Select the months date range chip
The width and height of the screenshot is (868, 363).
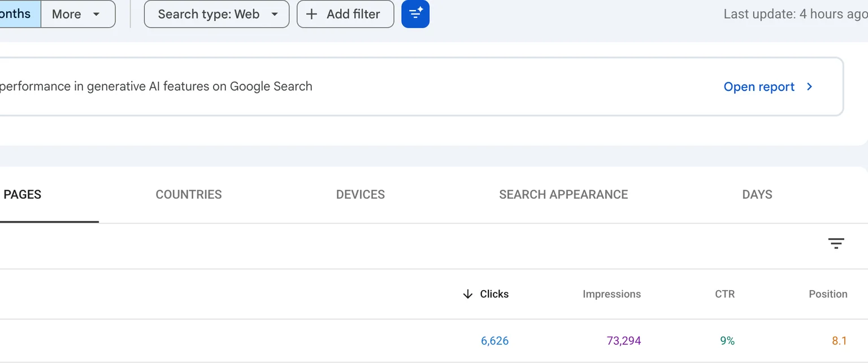pyautogui.click(x=20, y=14)
